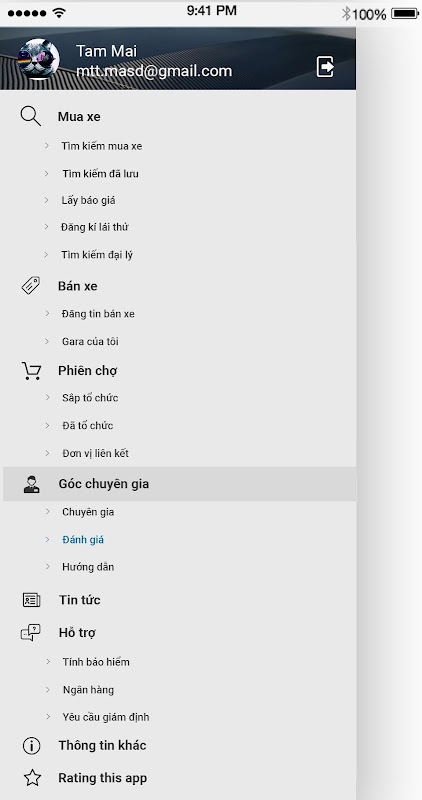Tap the newspaper icon for Tin tức
The width and height of the screenshot is (422, 800).
click(31, 600)
